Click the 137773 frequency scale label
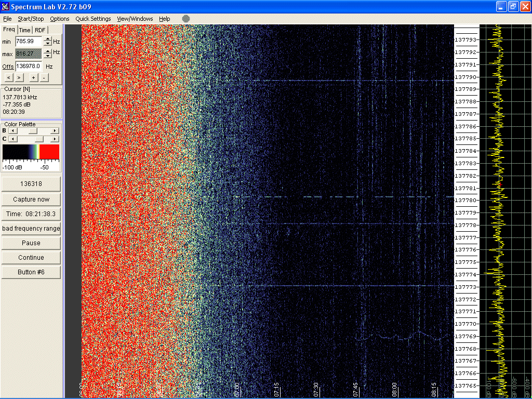 tap(465, 287)
